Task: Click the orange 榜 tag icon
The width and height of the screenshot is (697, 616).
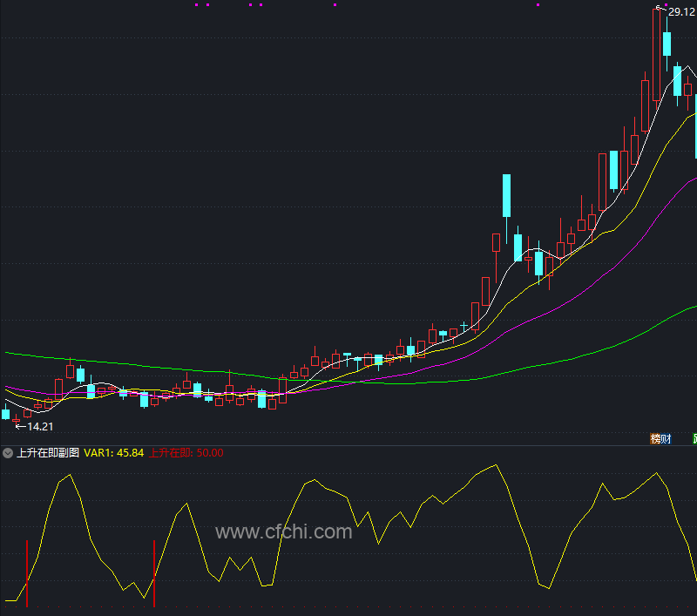Action: pos(655,438)
